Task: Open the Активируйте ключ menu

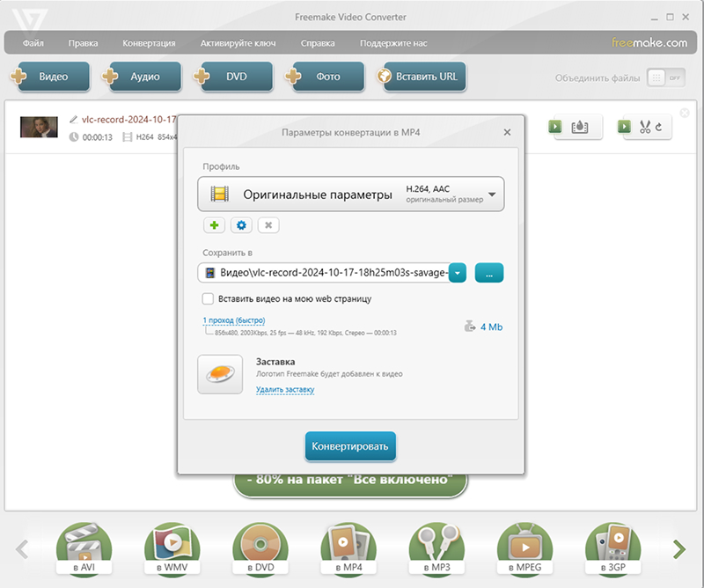Action: [x=238, y=43]
